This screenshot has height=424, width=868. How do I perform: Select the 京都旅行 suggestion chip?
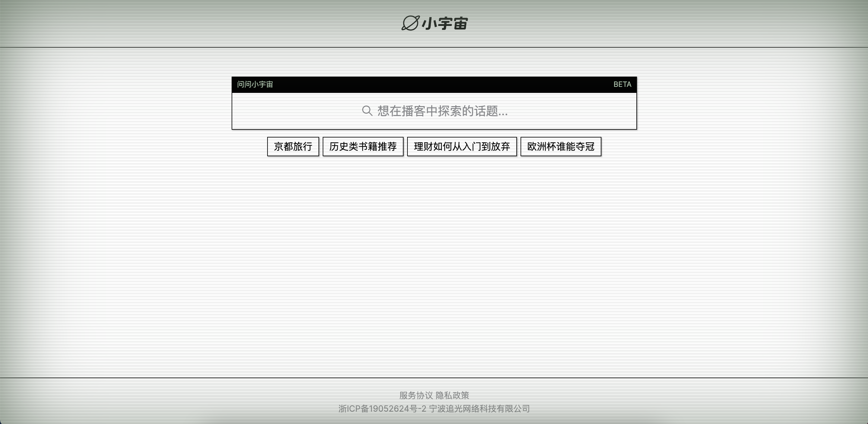(293, 147)
